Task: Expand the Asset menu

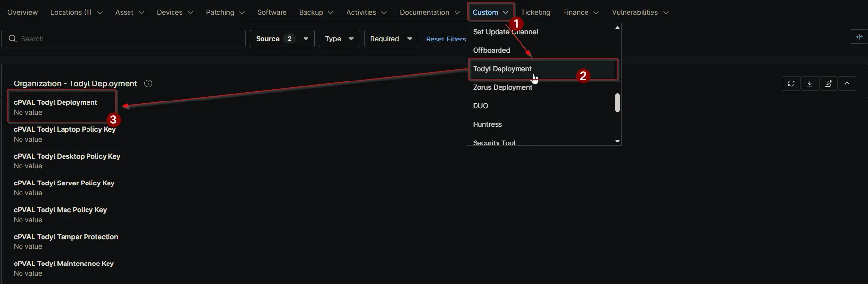Action: point(130,12)
